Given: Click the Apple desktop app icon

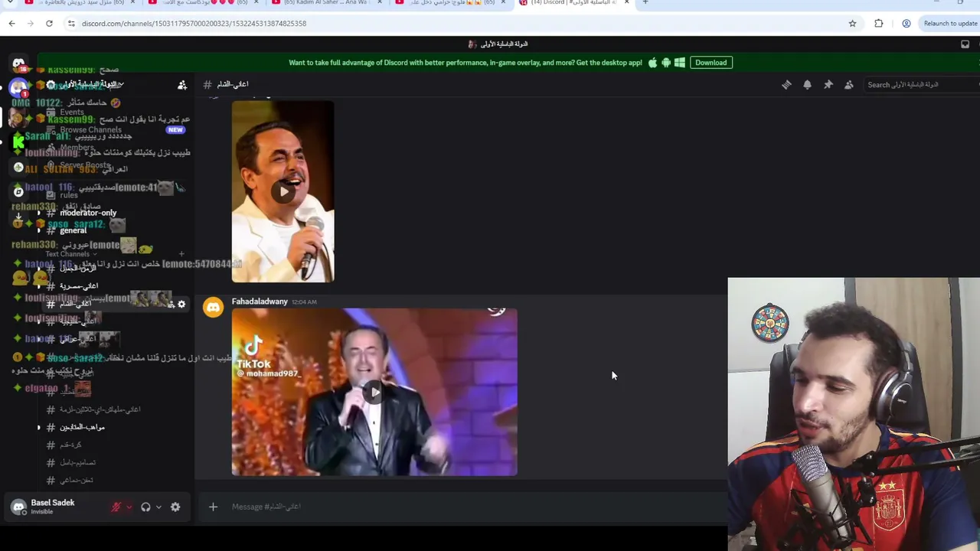Looking at the screenshot, I should (x=652, y=63).
